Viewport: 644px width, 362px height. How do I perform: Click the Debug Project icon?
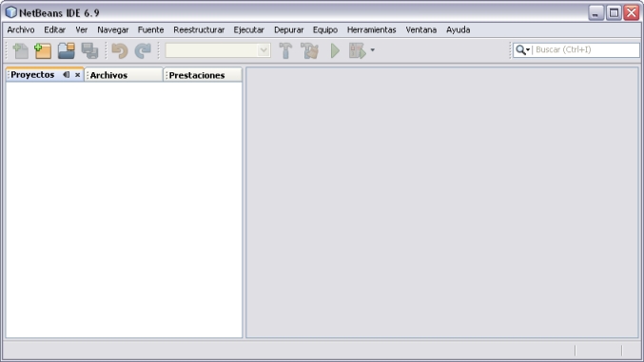(x=358, y=50)
